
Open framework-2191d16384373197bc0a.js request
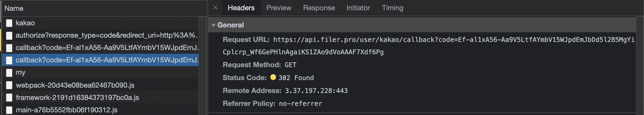[x=77, y=98]
